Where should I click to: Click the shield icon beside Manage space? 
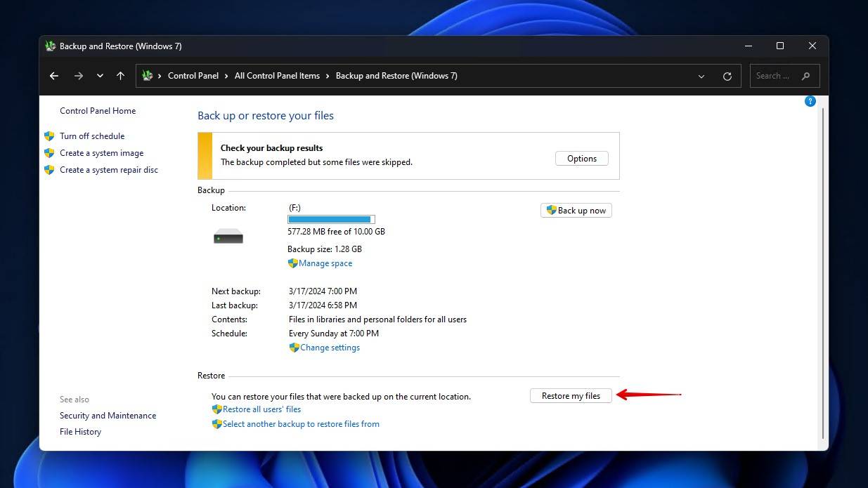pos(293,263)
